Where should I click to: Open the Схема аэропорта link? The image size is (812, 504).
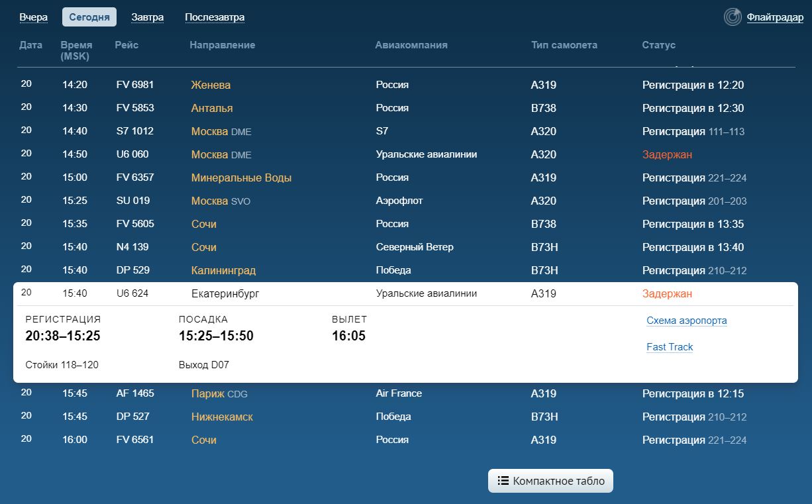tap(687, 321)
